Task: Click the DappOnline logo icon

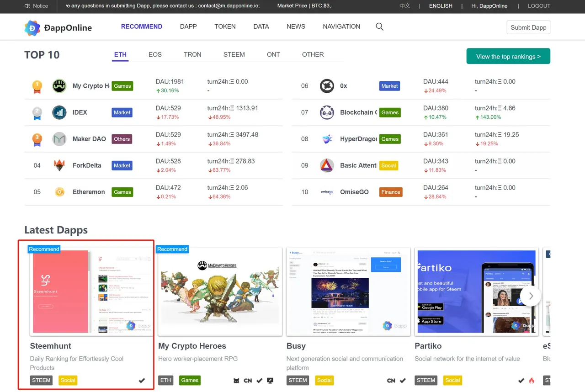Action: point(32,28)
